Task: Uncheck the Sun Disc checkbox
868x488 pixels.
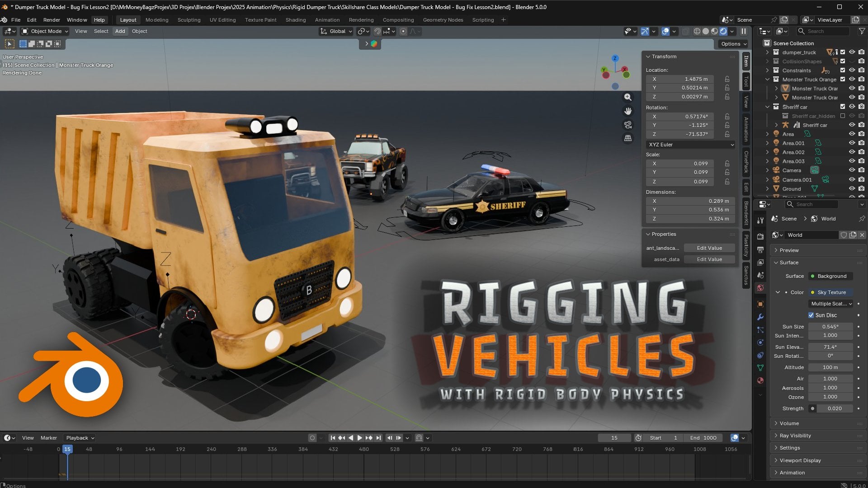Action: (x=811, y=315)
